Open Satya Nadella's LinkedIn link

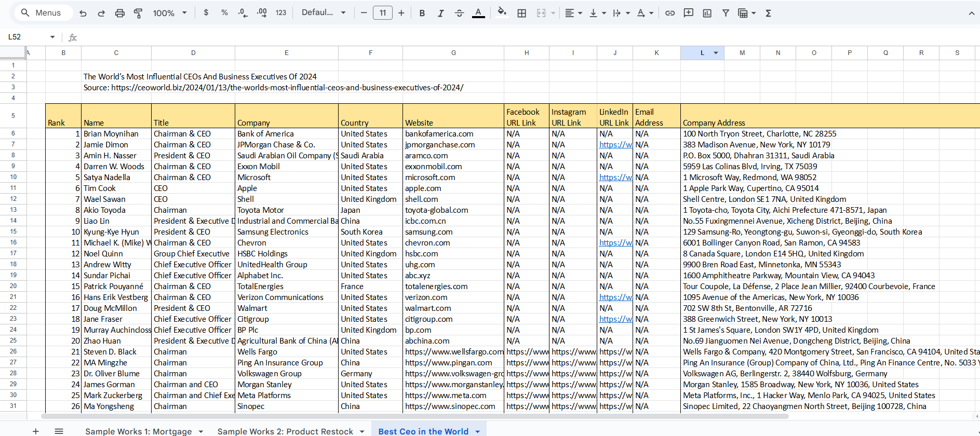(x=615, y=178)
